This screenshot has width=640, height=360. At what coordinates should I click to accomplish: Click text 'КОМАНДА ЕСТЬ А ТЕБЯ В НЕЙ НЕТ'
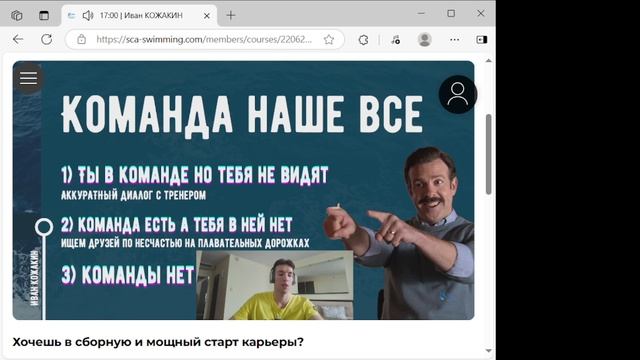185,224
